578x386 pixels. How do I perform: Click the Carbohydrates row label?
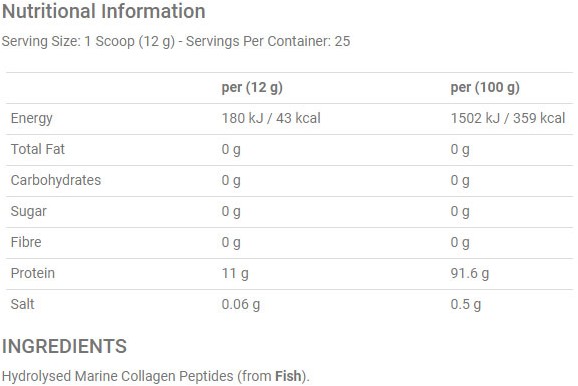56,180
